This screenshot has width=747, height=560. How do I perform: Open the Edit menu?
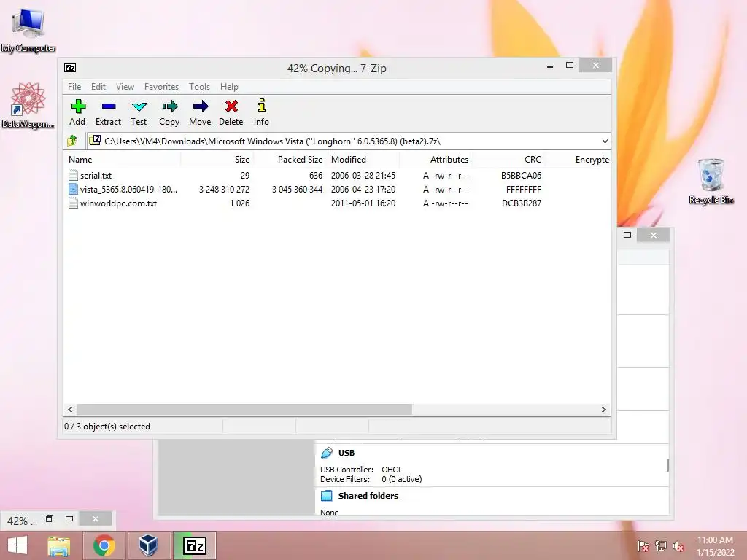pyautogui.click(x=98, y=87)
